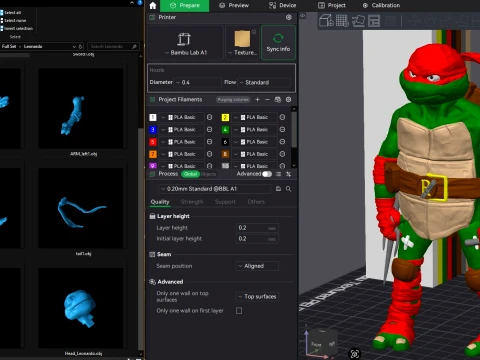Click Invert selection in Explorer ribbon
480x360 pixels.
click(x=17, y=28)
